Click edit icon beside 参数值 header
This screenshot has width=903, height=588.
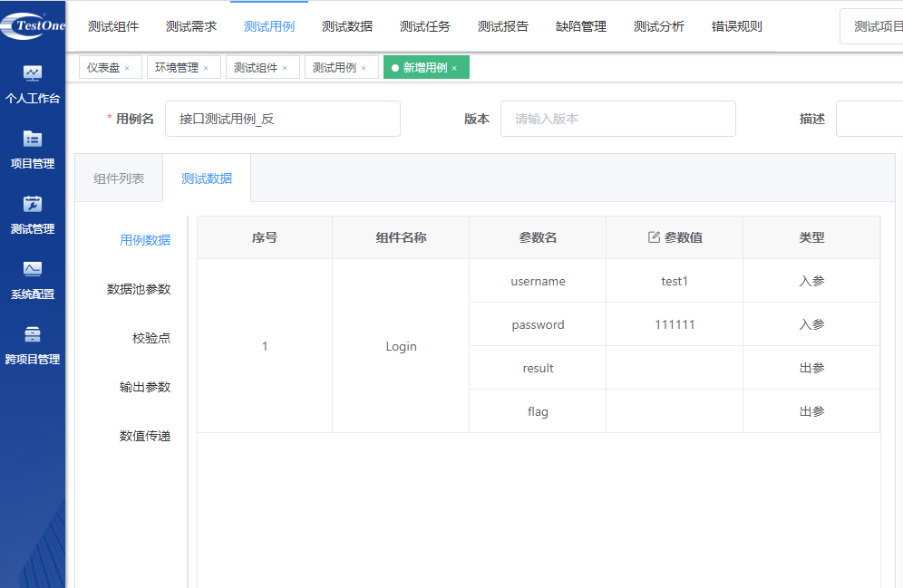pyautogui.click(x=654, y=237)
